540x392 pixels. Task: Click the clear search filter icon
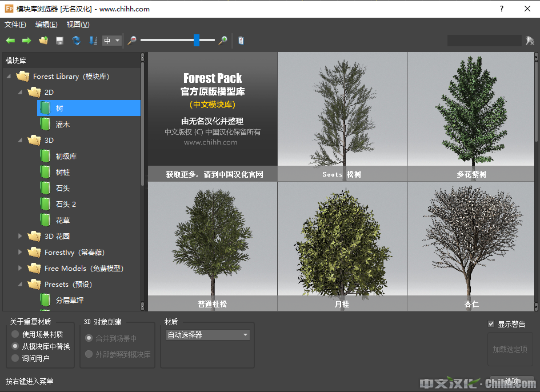[x=530, y=41]
